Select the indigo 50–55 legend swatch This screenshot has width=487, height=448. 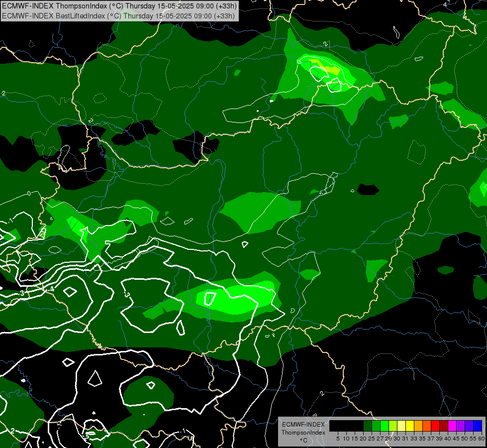pos(469,426)
